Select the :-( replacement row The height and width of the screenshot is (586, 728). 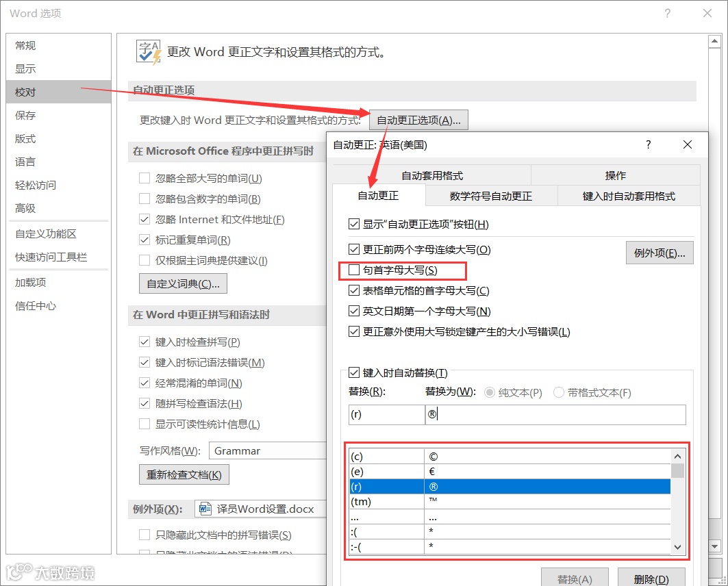[510, 546]
